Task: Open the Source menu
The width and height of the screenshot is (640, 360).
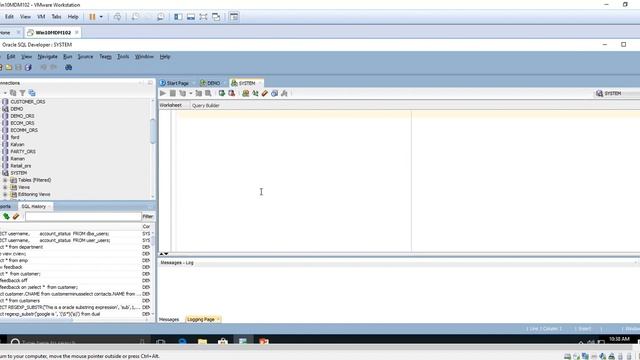Action: point(85,57)
